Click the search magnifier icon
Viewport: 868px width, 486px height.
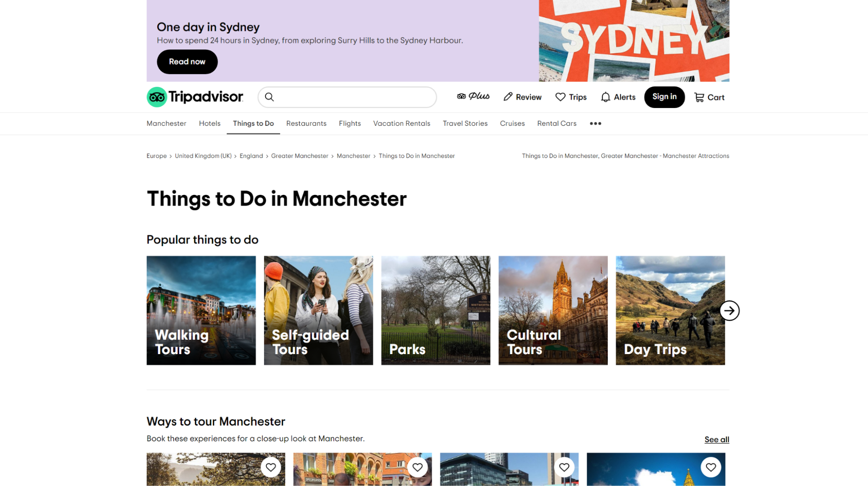pos(269,97)
